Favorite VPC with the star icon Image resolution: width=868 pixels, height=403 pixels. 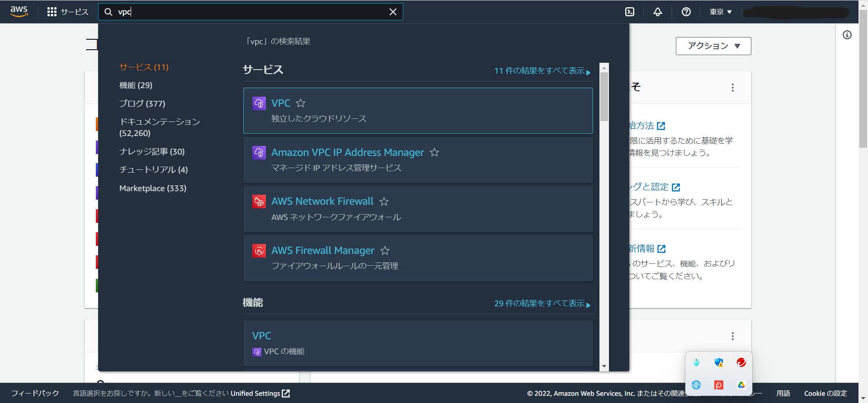301,103
